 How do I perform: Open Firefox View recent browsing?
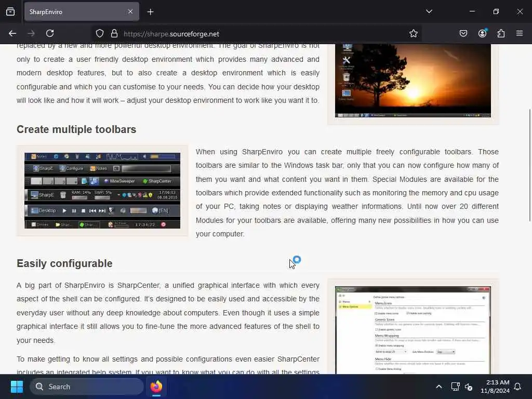(x=10, y=12)
